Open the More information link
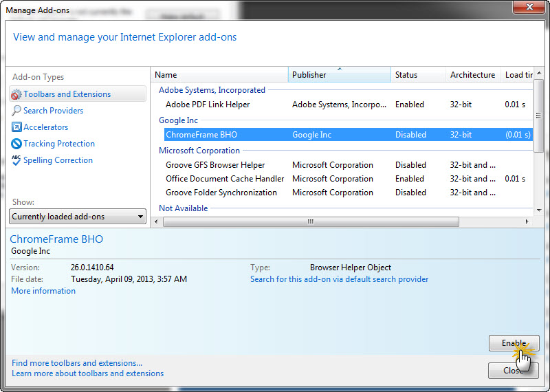This screenshot has width=550, height=392. [43, 291]
